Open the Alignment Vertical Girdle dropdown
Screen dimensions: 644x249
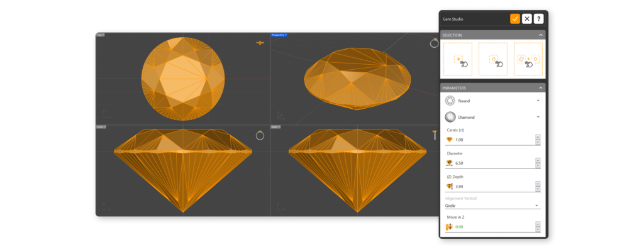pos(492,206)
